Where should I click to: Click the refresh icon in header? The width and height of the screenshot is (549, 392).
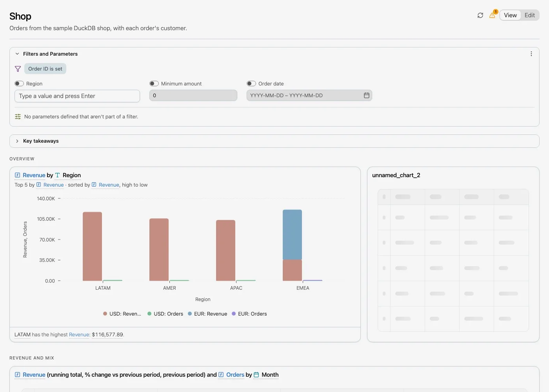480,15
